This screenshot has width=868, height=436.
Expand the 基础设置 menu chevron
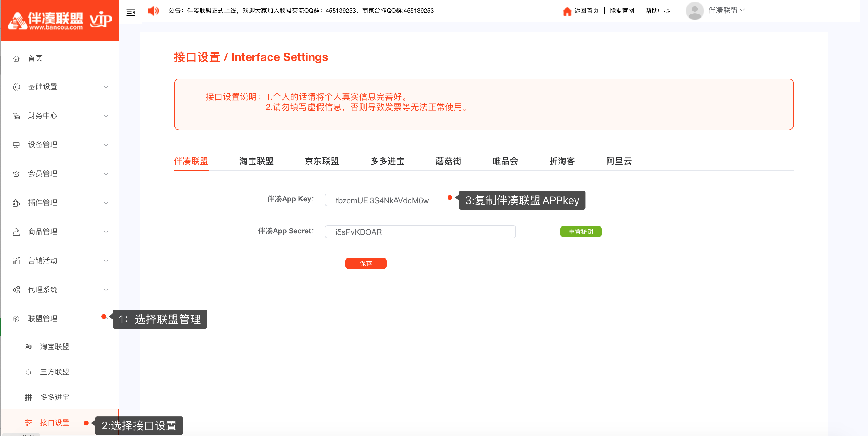tap(106, 87)
